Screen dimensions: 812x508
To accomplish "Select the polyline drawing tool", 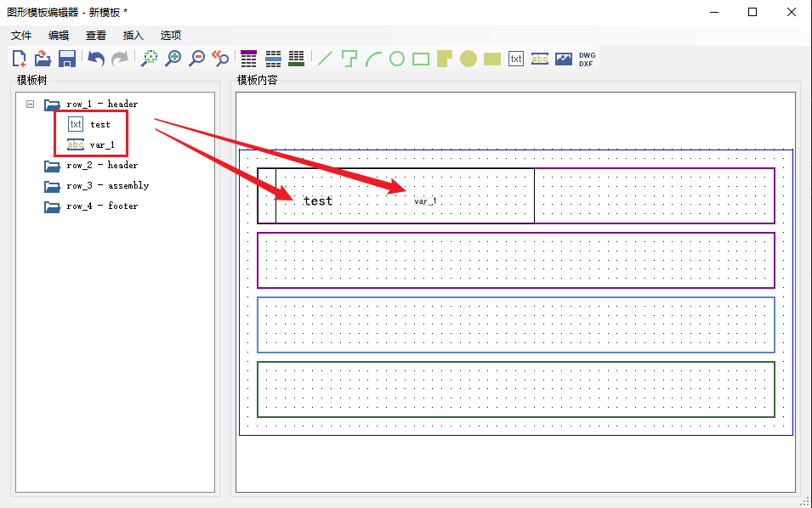I will pyautogui.click(x=349, y=59).
